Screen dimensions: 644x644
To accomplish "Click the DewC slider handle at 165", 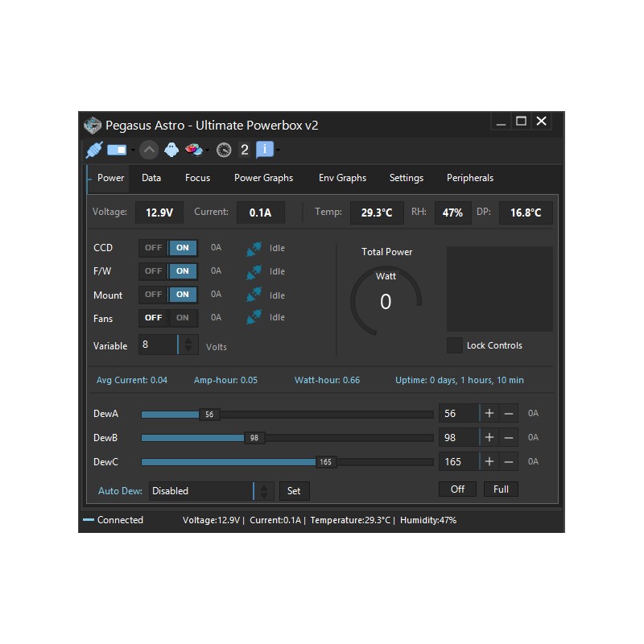I will click(326, 462).
